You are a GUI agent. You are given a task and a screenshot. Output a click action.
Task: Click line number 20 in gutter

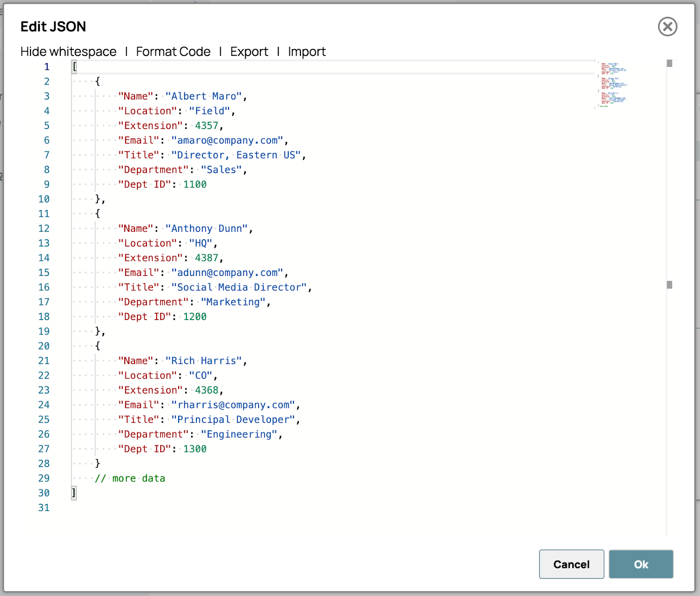point(44,346)
